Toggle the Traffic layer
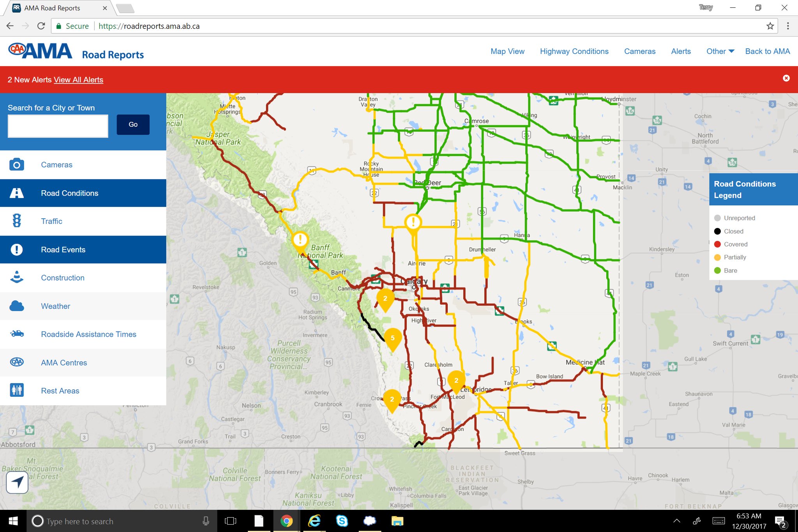Image resolution: width=798 pixels, height=532 pixels. pos(83,221)
